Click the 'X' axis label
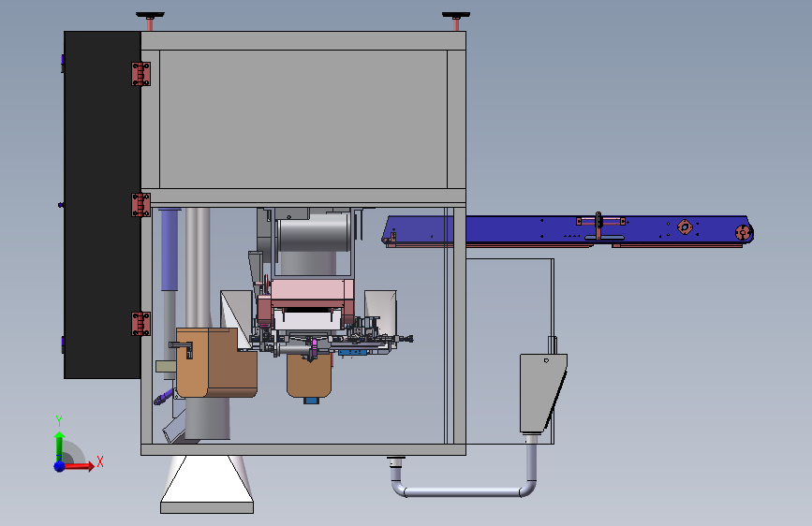The width and height of the screenshot is (812, 526). [100, 461]
